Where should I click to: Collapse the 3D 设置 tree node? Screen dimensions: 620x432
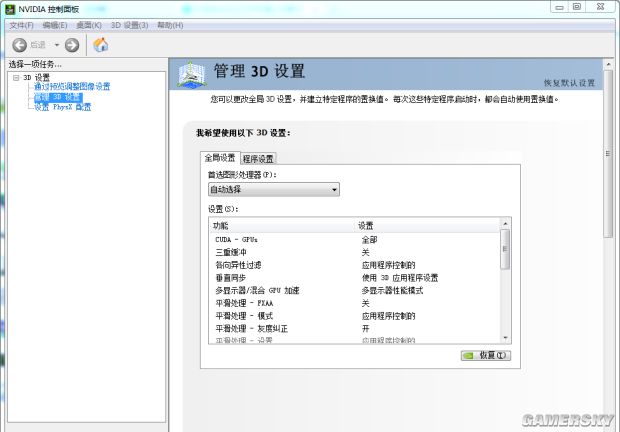point(16,77)
